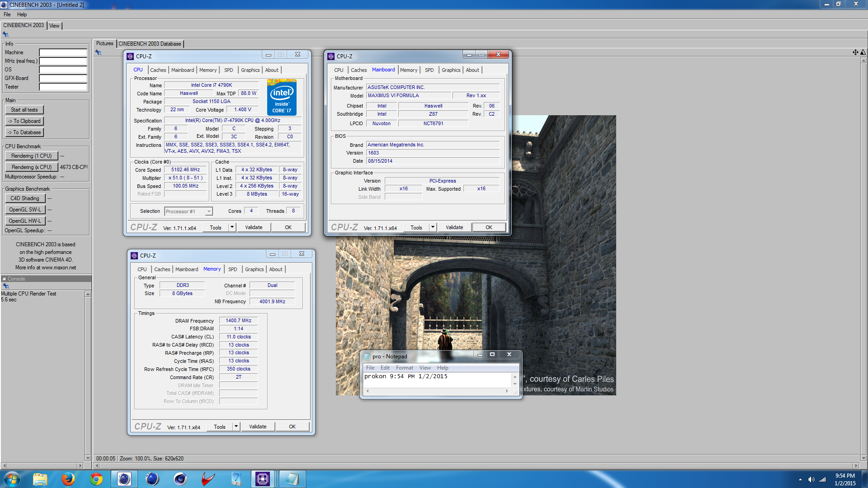The height and width of the screenshot is (488, 868).
Task: Open Graphics tab in CPU-Z memory window
Action: (255, 269)
